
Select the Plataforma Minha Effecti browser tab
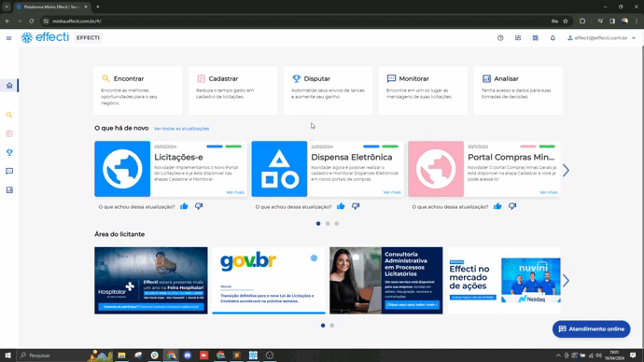pyautogui.click(x=51, y=7)
